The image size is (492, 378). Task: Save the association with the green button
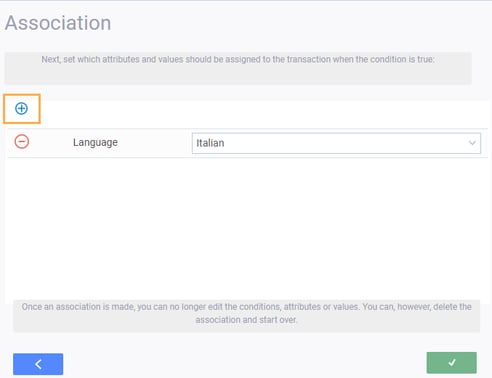coord(452,363)
